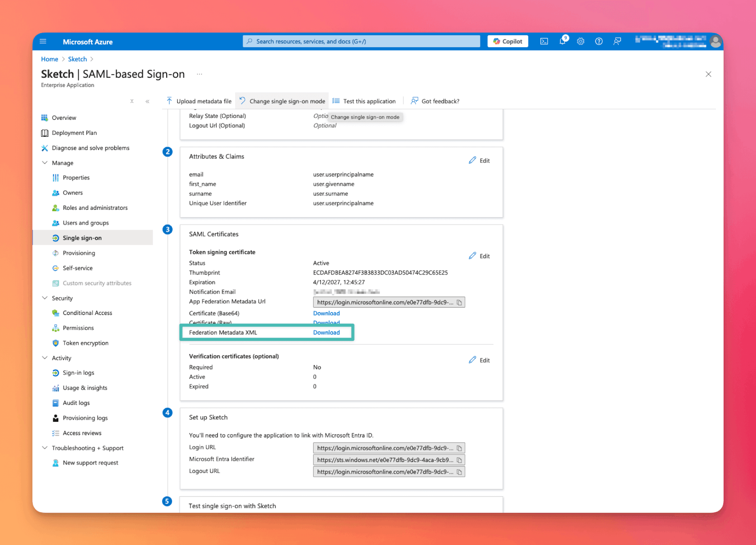This screenshot has height=545, width=756.
Task: Click the Copilot button
Action: [508, 41]
